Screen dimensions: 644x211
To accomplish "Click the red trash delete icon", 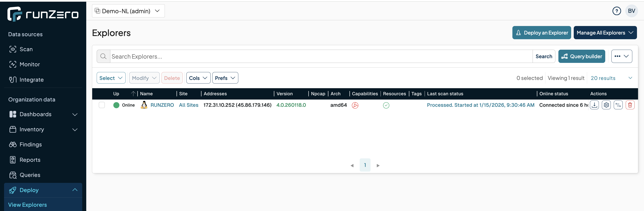I will point(630,105).
